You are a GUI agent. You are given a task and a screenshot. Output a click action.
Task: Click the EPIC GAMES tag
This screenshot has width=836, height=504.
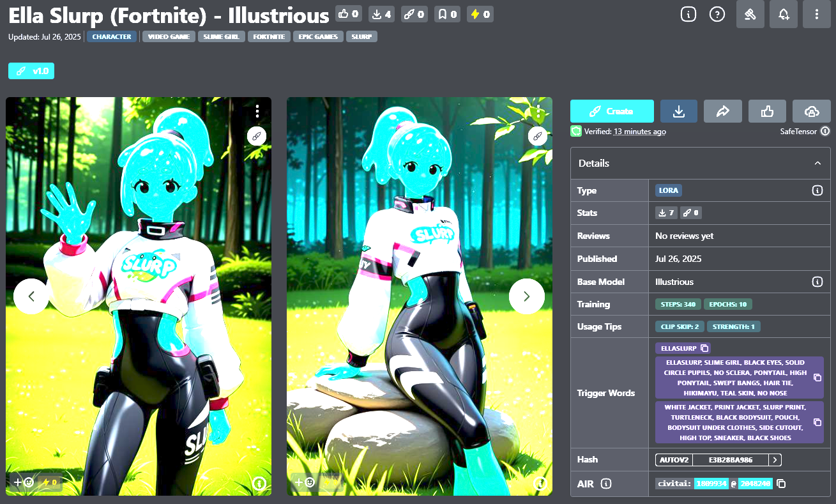coord(319,37)
